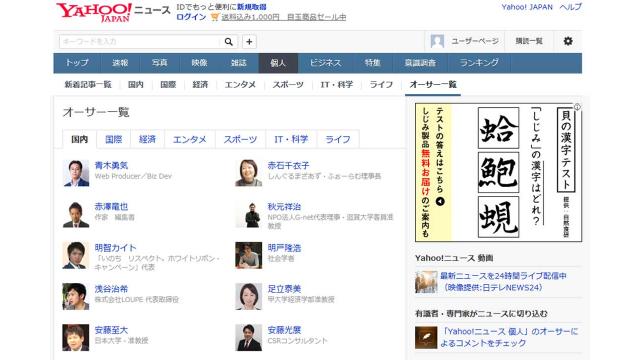Click the live news video thumbnail
The height and width of the screenshot is (360, 640).
point(426,282)
